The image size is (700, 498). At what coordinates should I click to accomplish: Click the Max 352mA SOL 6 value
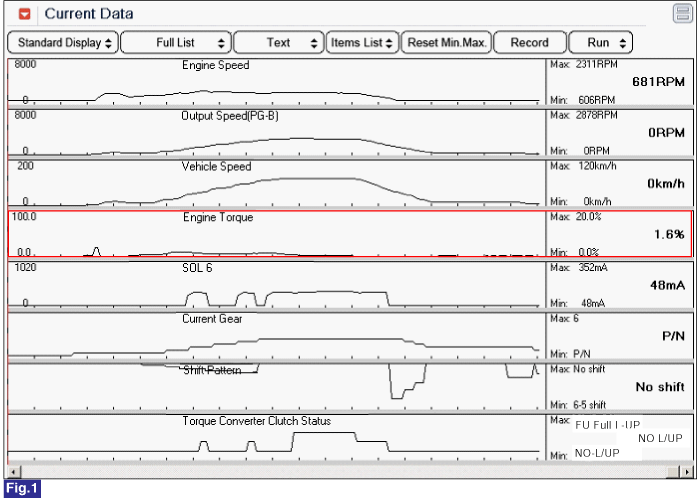[579, 268]
